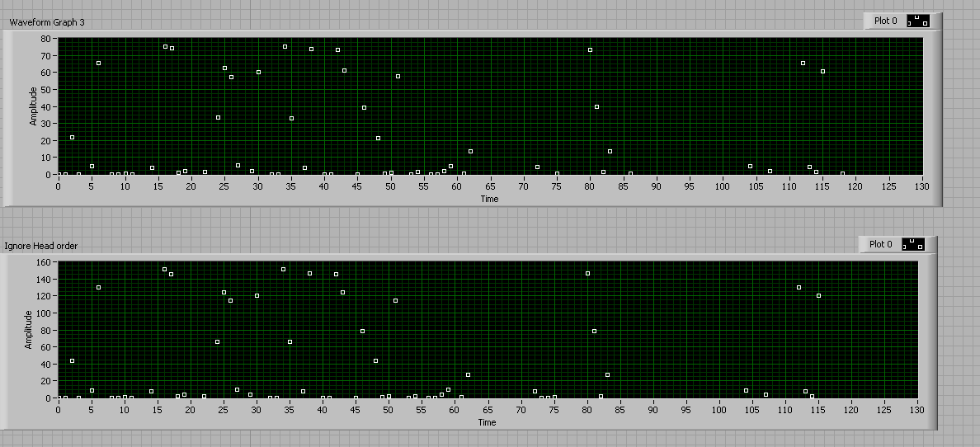Click the 160 maximum on bottom graph's amplitude scale
Screen dimensions: 980x447
tap(44, 262)
